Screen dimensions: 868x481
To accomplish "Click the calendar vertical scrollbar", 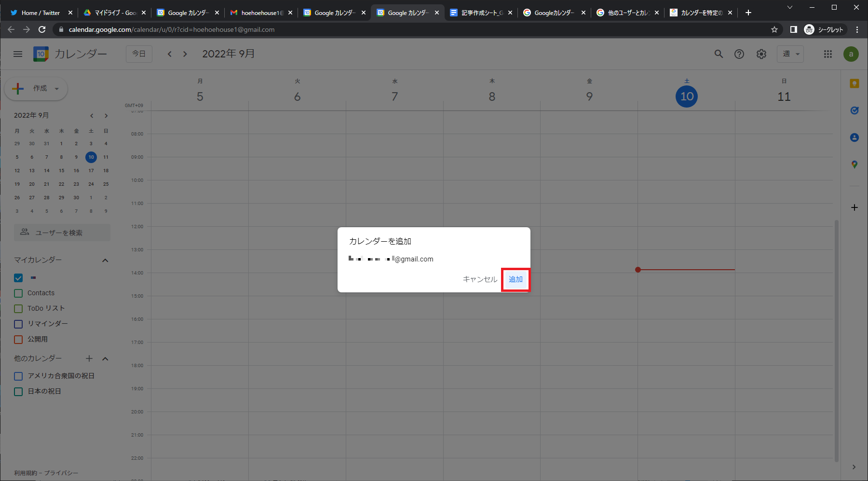I will (837, 341).
